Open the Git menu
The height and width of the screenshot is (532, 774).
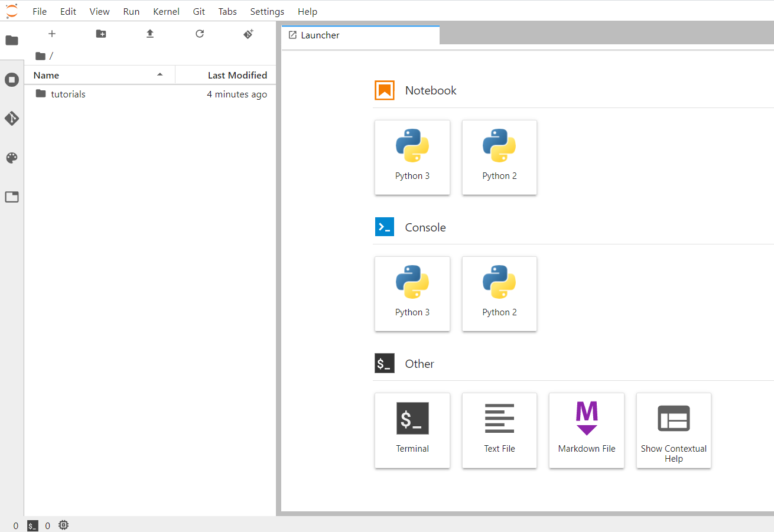[x=199, y=11]
